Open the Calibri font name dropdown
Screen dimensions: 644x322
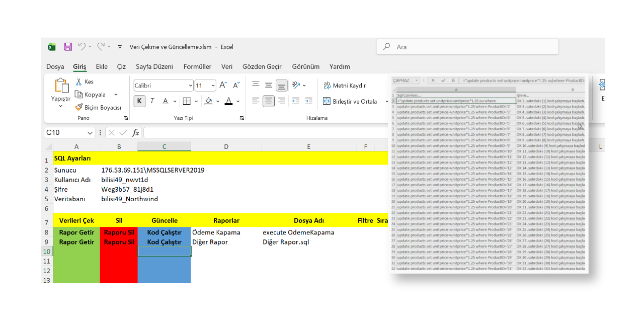(190, 86)
